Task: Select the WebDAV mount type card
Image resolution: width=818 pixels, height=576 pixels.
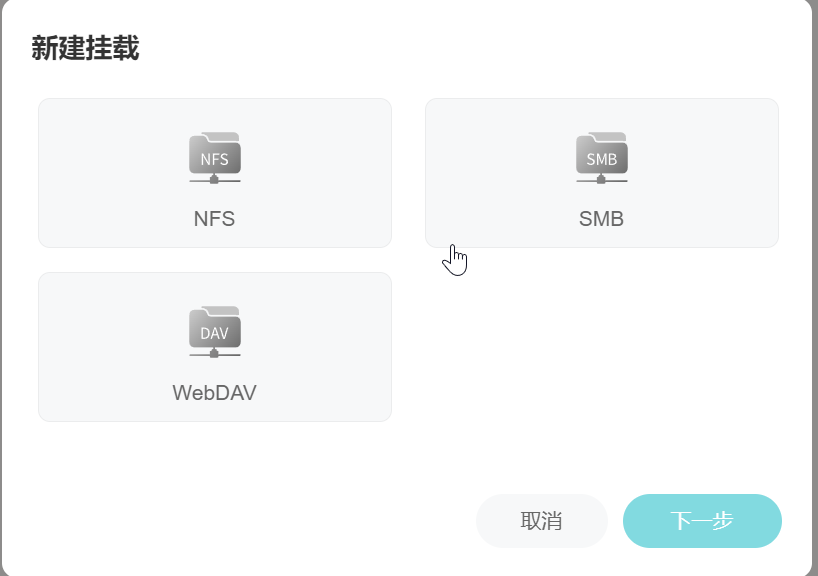Action: click(215, 347)
